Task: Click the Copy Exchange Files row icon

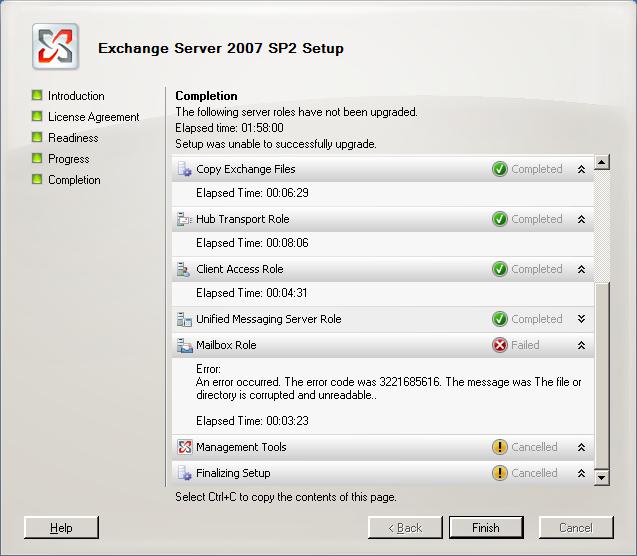Action: tap(184, 169)
